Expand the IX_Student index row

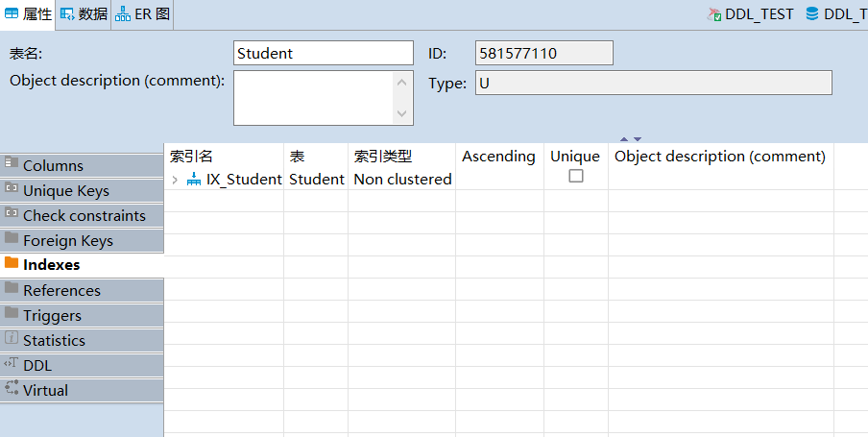175,180
